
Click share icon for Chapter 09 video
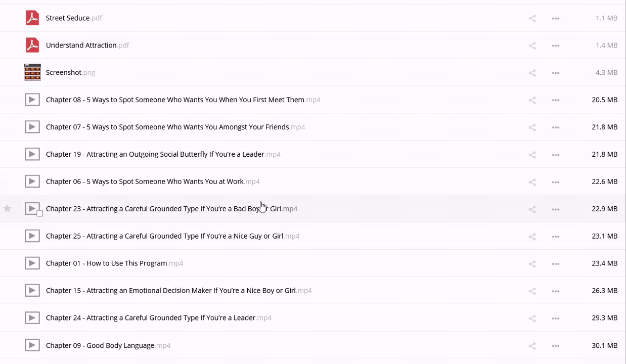pos(532,346)
